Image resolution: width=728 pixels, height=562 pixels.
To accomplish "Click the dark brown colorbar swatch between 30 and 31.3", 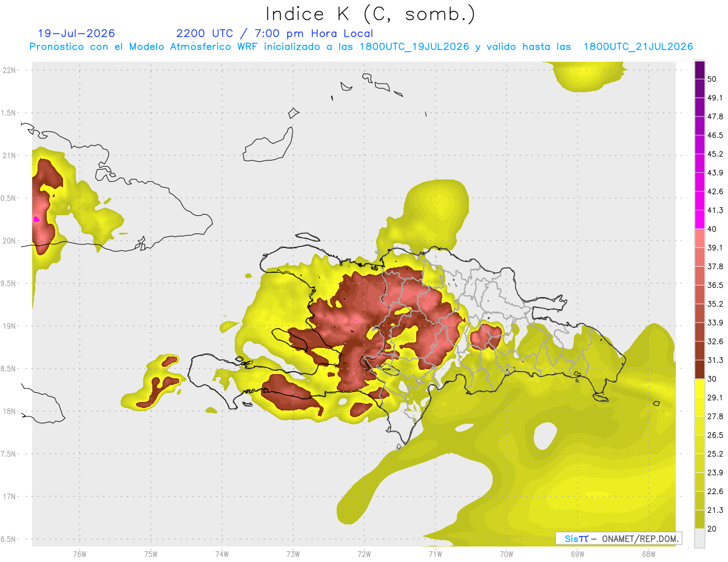I will tap(699, 370).
